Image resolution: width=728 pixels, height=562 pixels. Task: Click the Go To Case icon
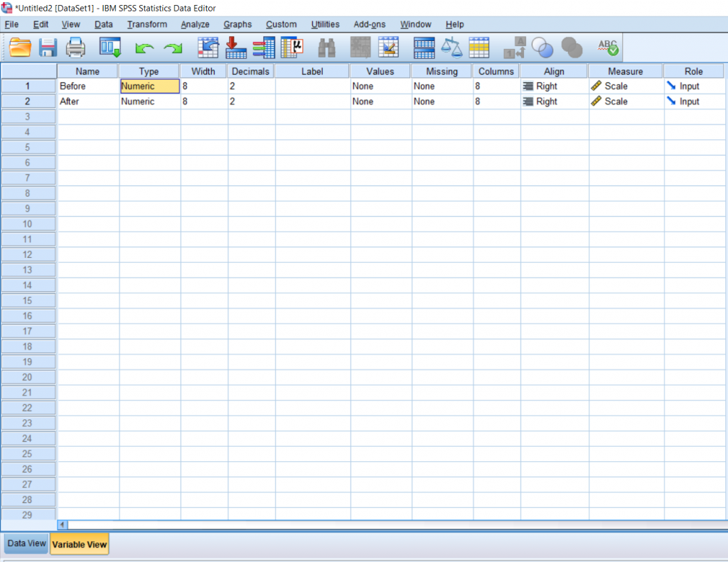(x=206, y=47)
